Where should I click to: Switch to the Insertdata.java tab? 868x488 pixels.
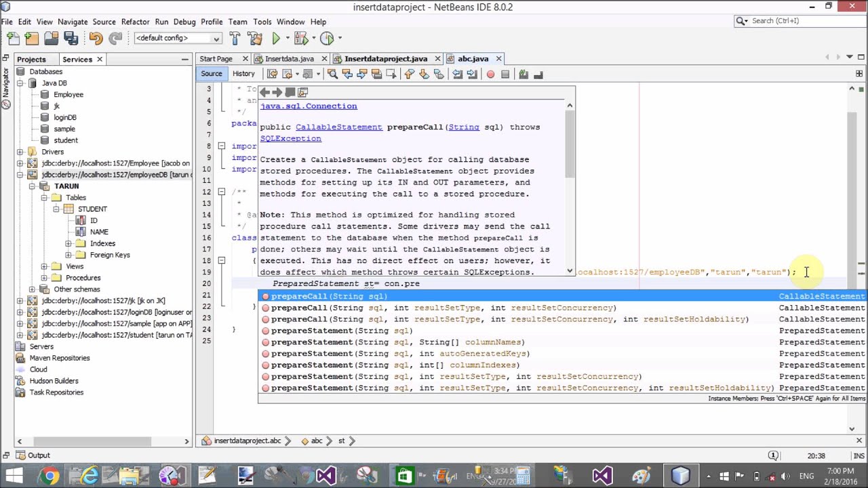(289, 59)
